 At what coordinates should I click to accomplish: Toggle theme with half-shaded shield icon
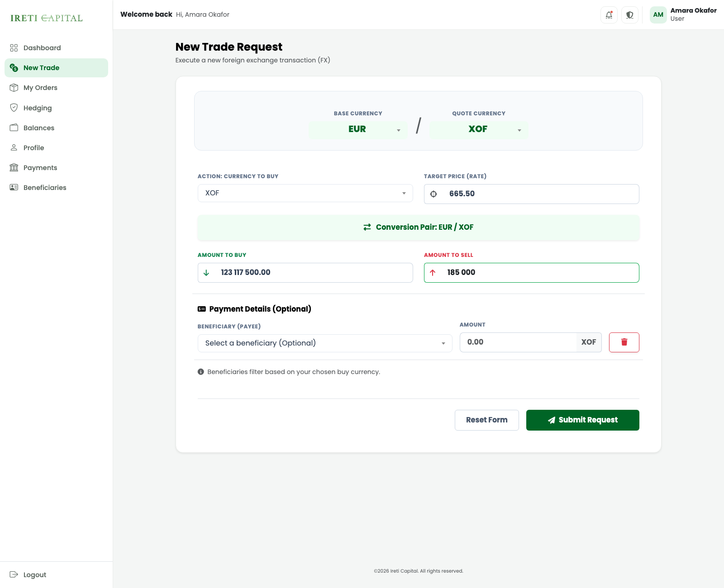tap(630, 15)
